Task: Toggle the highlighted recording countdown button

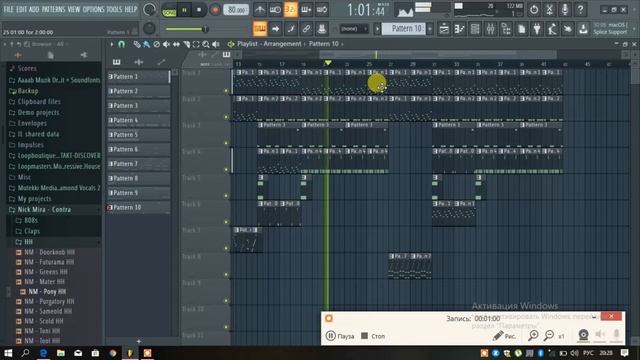Action: pyautogui.click(x=291, y=9)
